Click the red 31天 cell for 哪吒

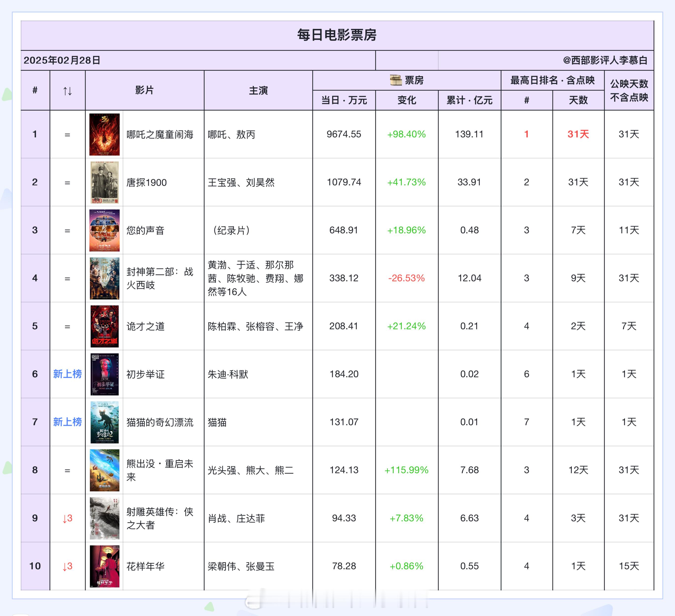click(578, 134)
